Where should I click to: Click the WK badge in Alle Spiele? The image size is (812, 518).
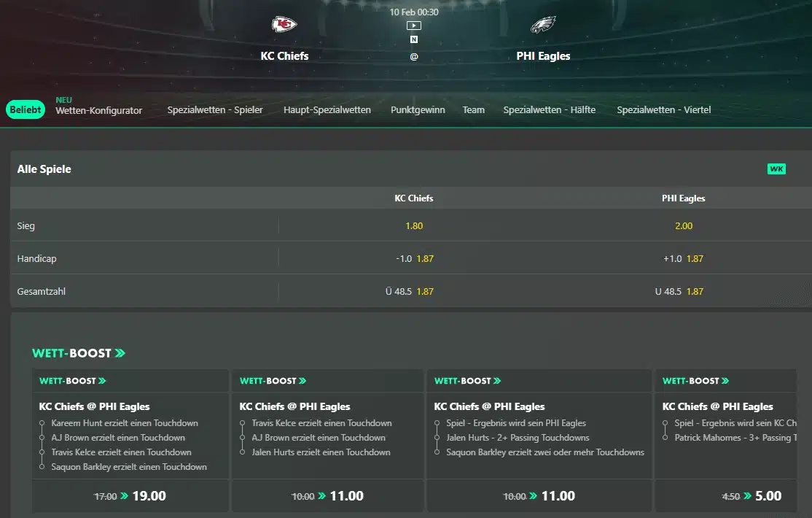point(776,169)
